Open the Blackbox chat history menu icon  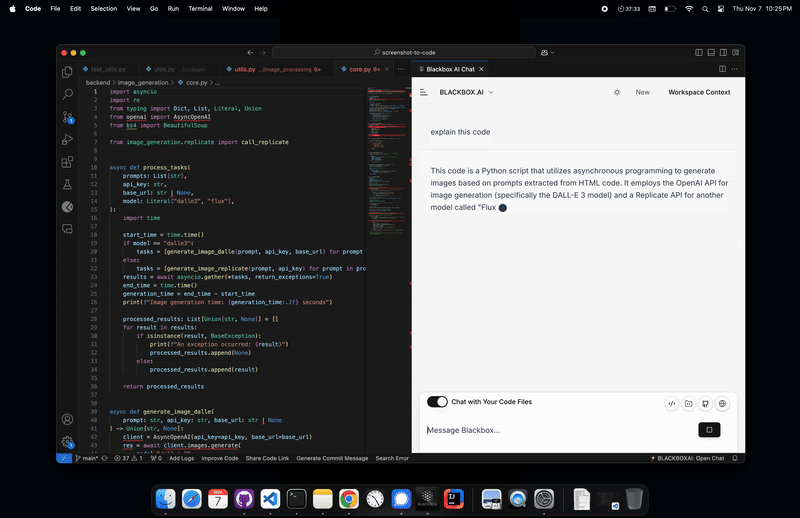423,92
